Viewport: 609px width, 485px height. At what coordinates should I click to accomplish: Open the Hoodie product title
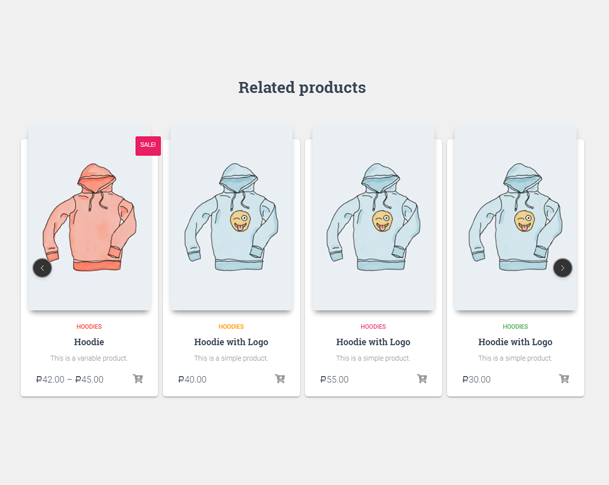(89, 342)
